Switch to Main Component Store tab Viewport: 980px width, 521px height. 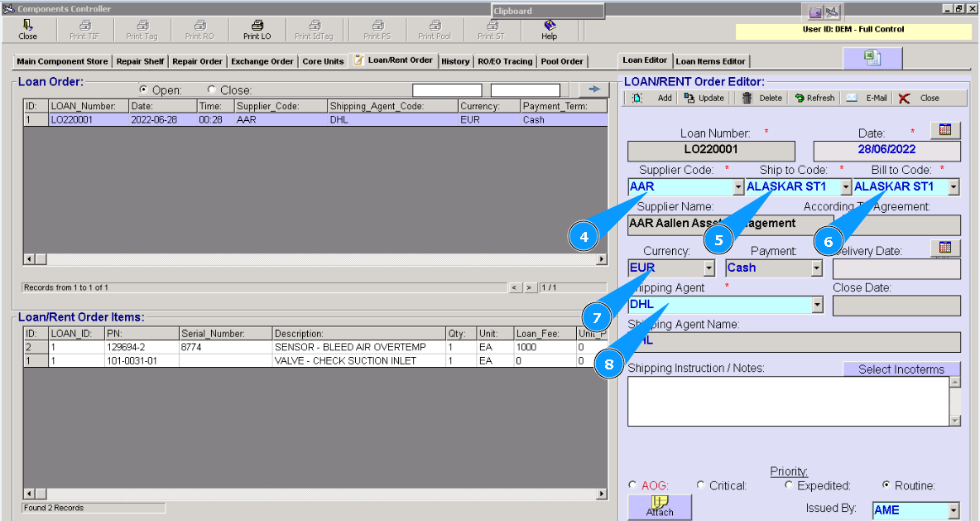(x=62, y=61)
